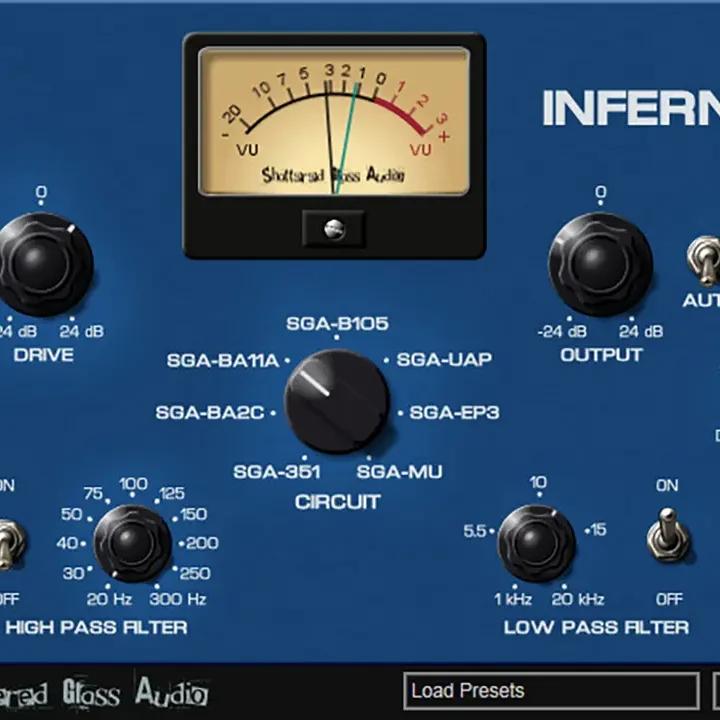Flip the Auto toggle switch

click(705, 261)
